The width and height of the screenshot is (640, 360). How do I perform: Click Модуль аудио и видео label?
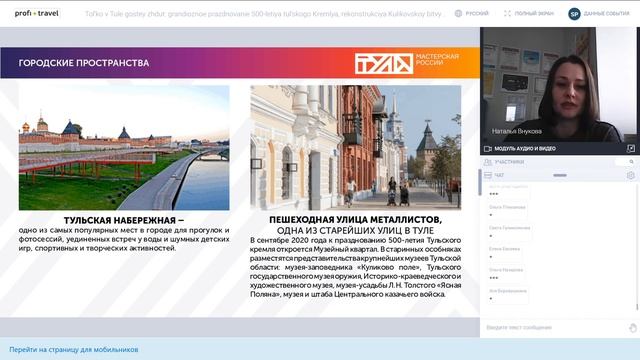[525, 149]
